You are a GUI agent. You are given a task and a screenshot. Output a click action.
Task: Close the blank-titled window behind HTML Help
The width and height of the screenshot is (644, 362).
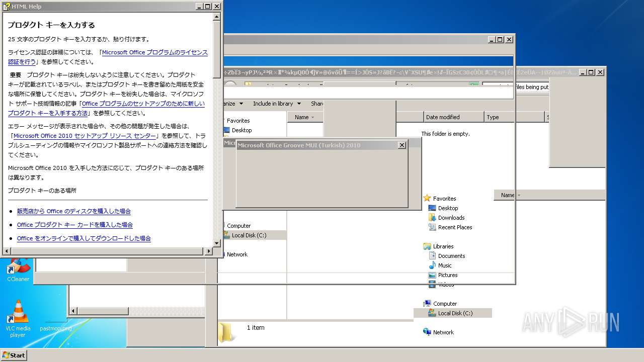pyautogui.click(x=509, y=40)
